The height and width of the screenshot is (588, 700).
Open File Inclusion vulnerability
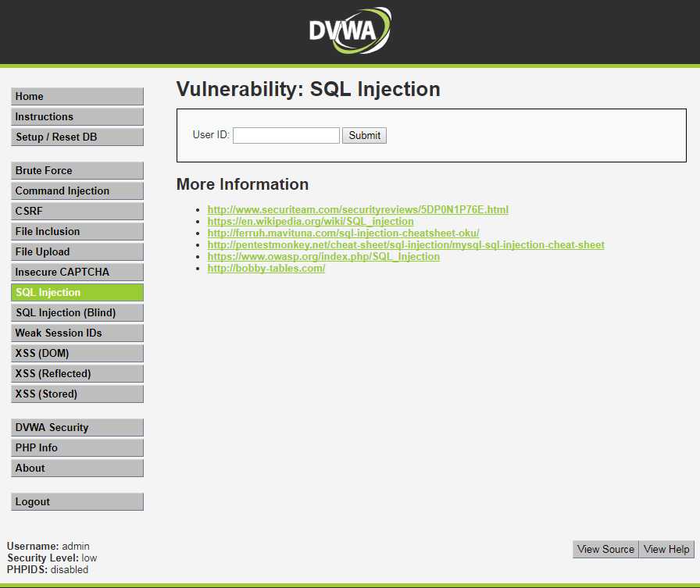pos(77,232)
